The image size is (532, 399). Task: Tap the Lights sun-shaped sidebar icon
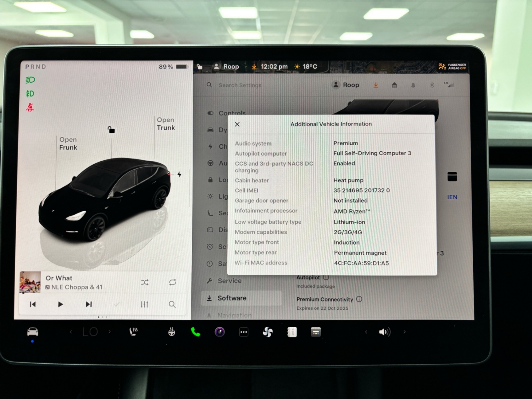(x=210, y=196)
